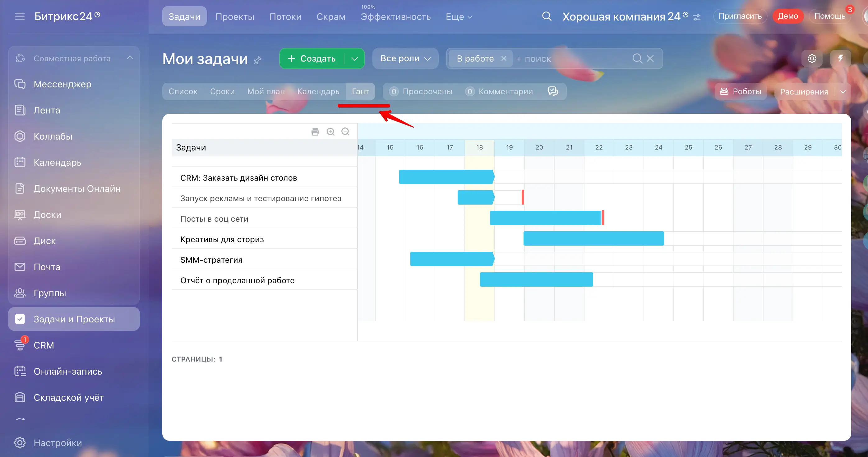Open task settings with the gear icon
868x457 pixels.
(x=812, y=59)
